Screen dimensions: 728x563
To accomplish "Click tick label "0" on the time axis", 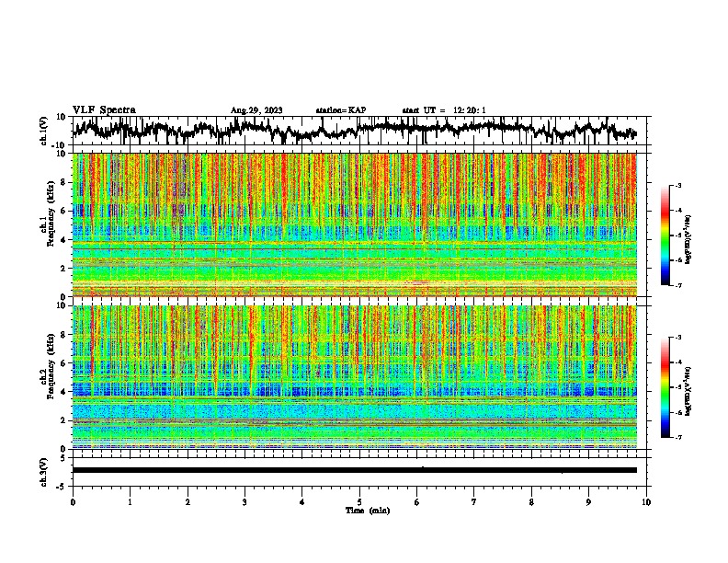I will point(73,502).
